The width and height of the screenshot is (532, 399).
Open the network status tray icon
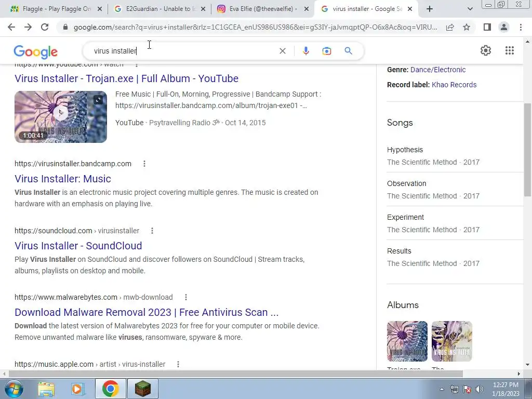(454, 389)
